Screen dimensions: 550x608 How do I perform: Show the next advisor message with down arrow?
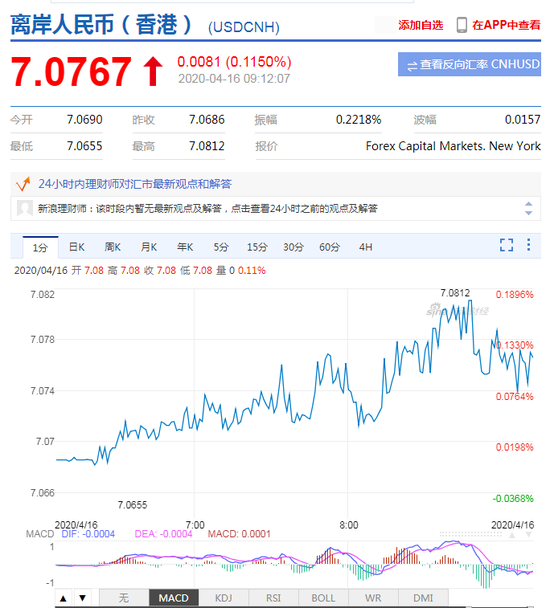click(x=528, y=213)
